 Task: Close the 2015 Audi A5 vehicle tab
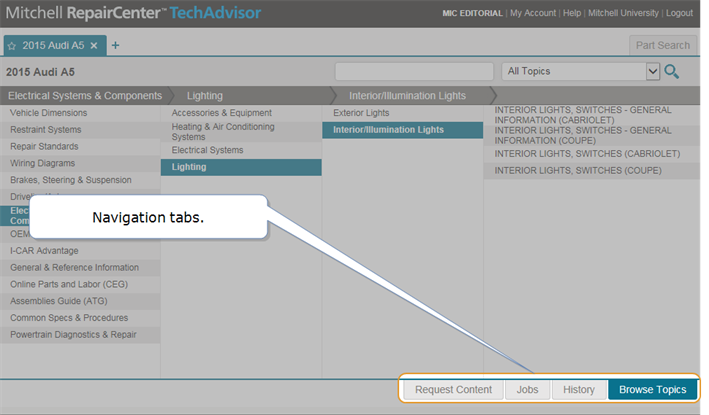[x=94, y=46]
